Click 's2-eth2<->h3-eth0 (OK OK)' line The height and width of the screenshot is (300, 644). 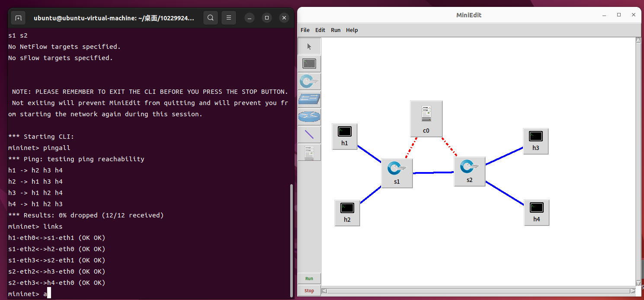57,271
